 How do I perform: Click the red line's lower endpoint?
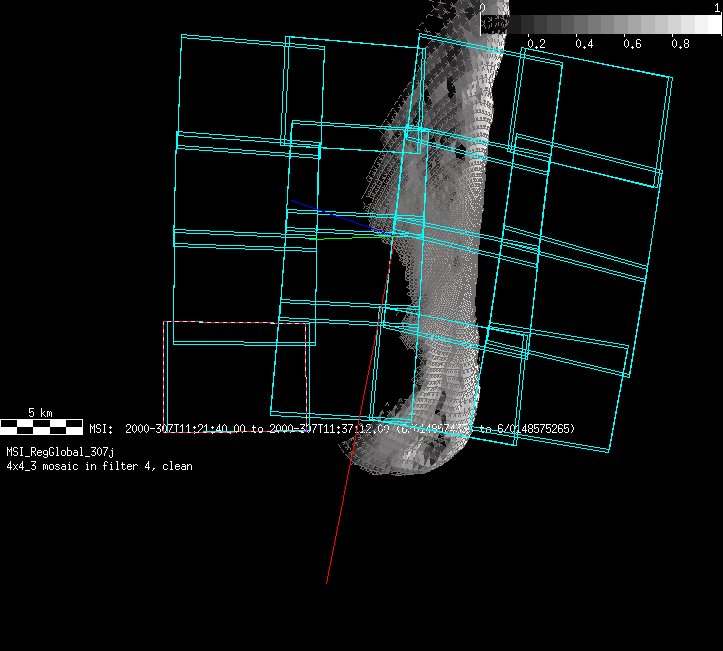[x=327, y=583]
